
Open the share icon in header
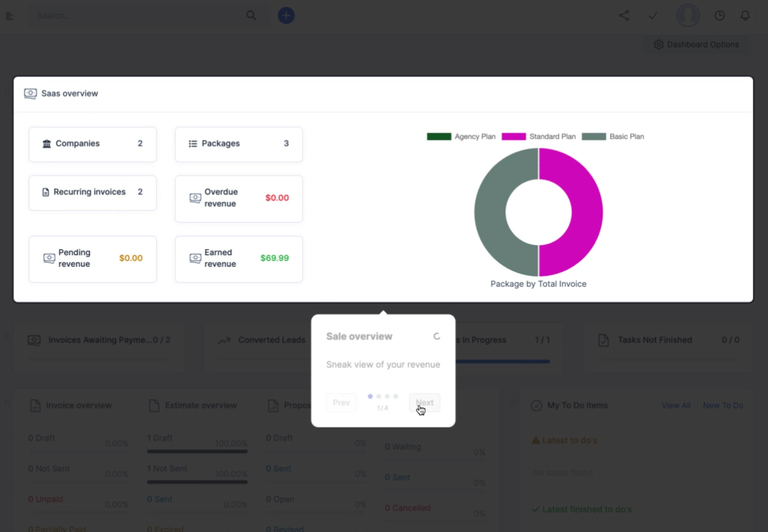pyautogui.click(x=624, y=15)
